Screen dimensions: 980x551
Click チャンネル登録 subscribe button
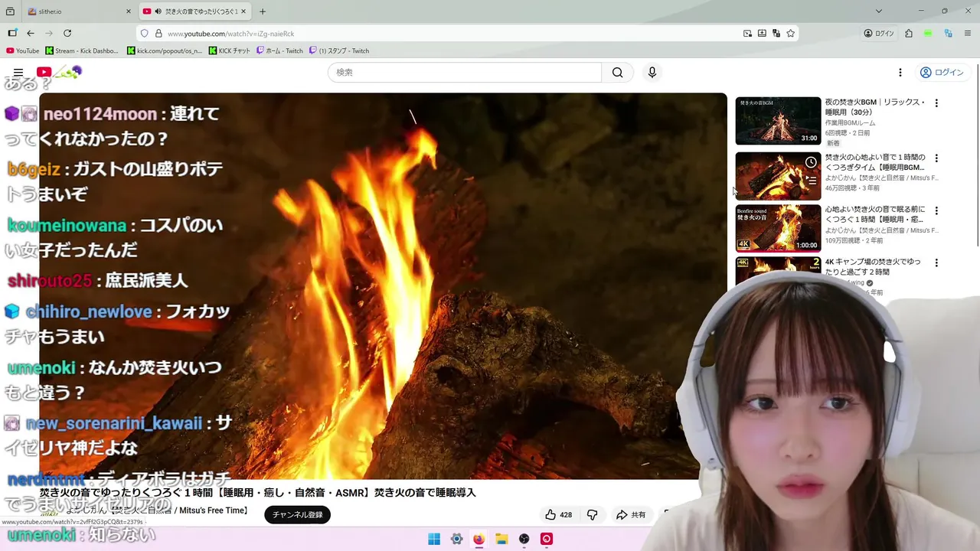(297, 514)
